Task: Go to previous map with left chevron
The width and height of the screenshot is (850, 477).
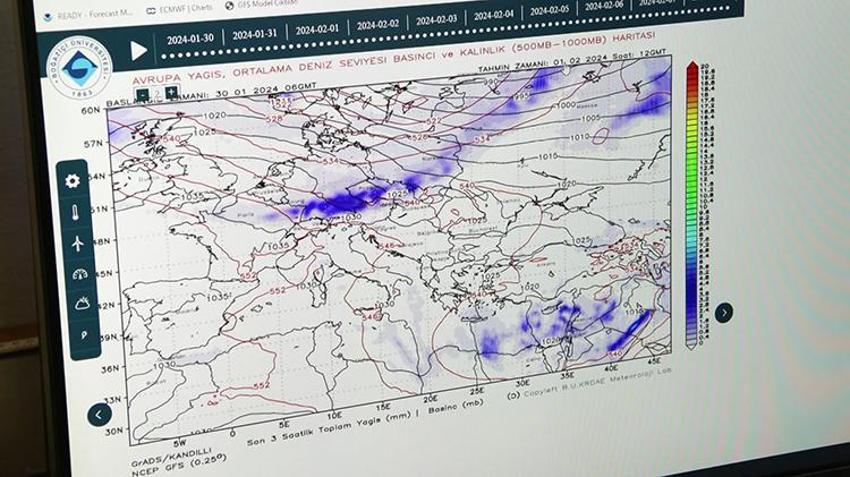Action: [x=99, y=413]
